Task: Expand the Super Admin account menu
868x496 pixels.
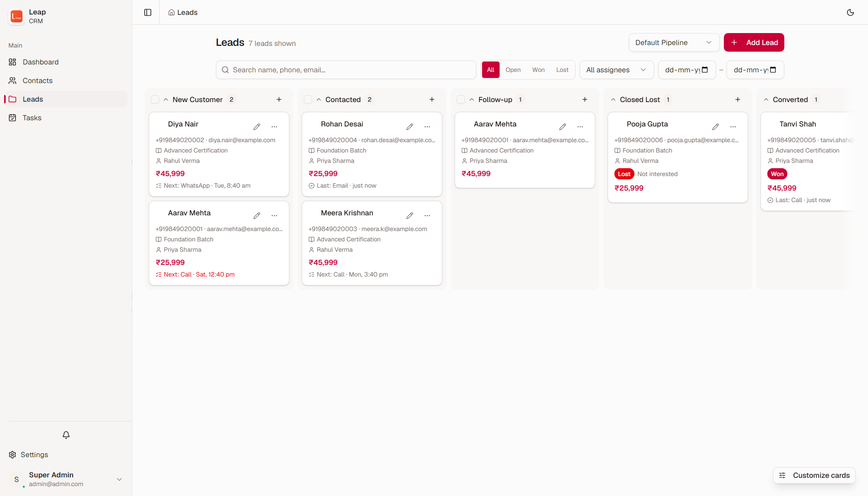Action: click(x=66, y=479)
